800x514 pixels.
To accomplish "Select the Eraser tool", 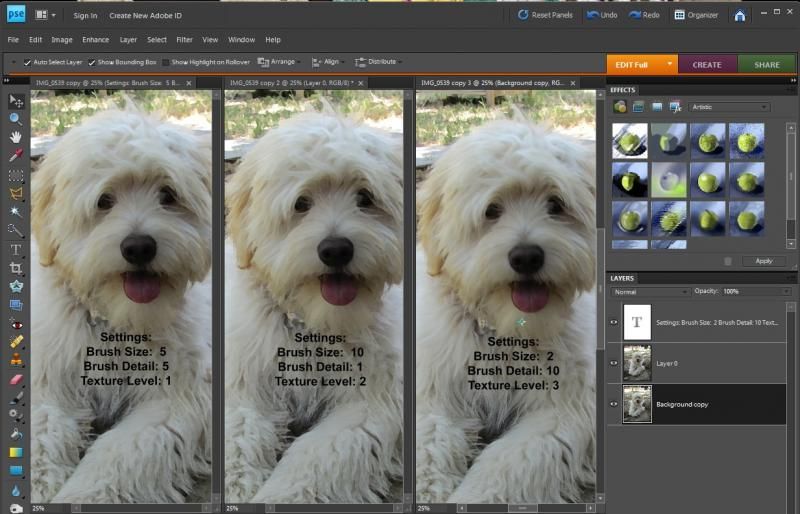I will 16,380.
